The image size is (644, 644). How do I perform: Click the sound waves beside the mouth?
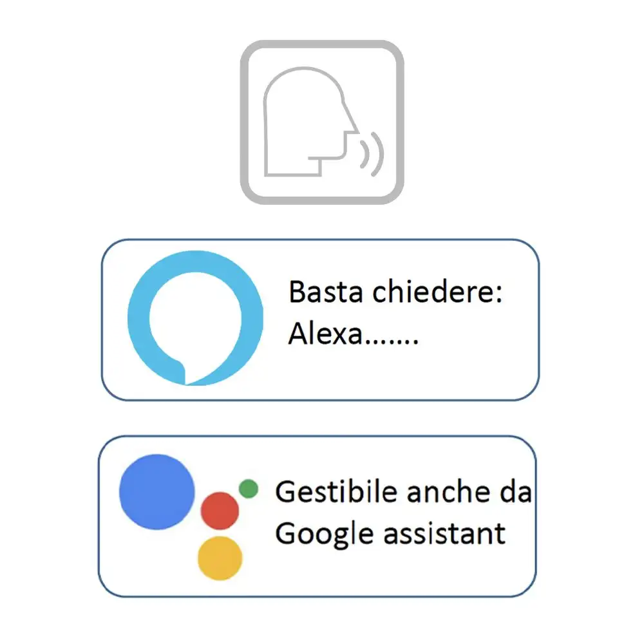[372, 153]
